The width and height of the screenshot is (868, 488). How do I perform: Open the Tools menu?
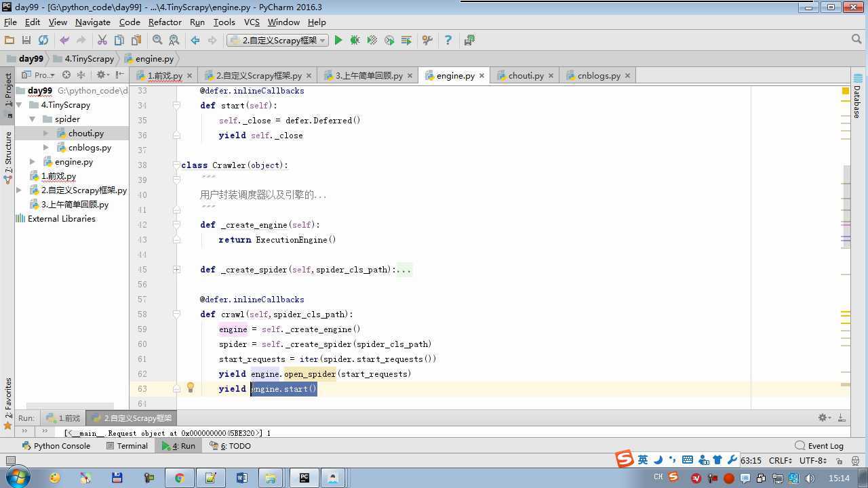pyautogui.click(x=224, y=22)
